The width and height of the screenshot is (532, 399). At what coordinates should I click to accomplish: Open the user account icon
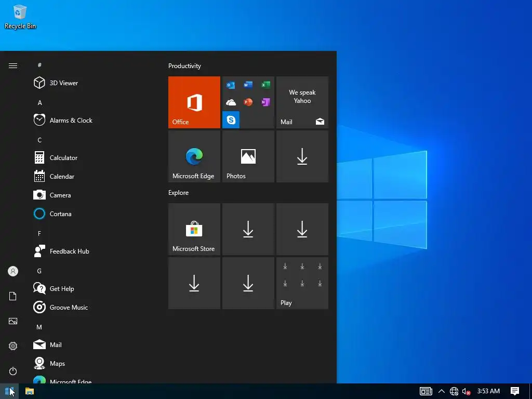click(x=13, y=271)
